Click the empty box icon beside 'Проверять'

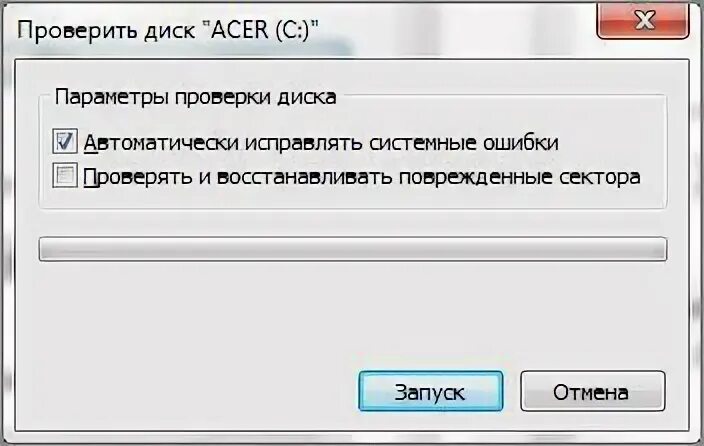(x=65, y=176)
